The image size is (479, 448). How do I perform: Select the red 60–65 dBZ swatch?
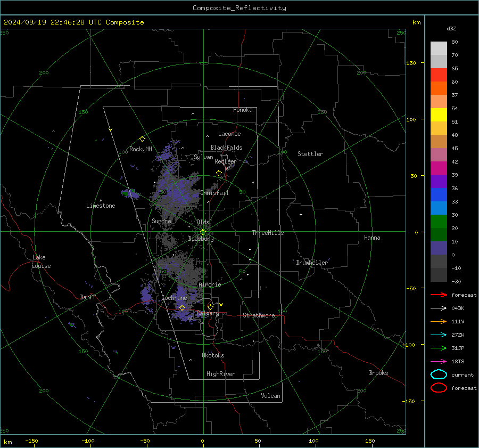point(439,75)
